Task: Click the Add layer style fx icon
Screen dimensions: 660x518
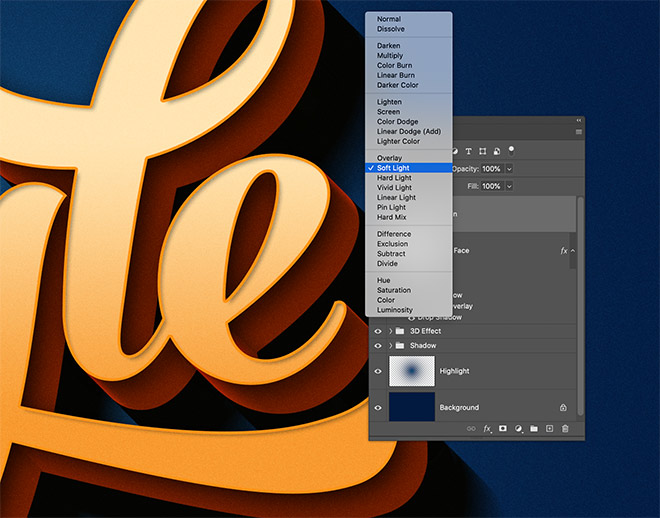Action: click(x=488, y=429)
